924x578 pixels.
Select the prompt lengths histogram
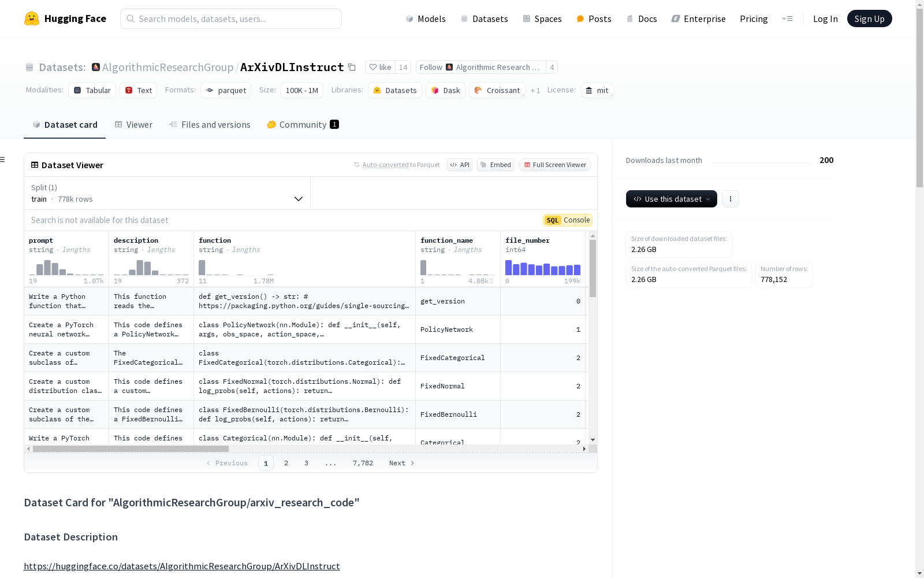pyautogui.click(x=66, y=268)
